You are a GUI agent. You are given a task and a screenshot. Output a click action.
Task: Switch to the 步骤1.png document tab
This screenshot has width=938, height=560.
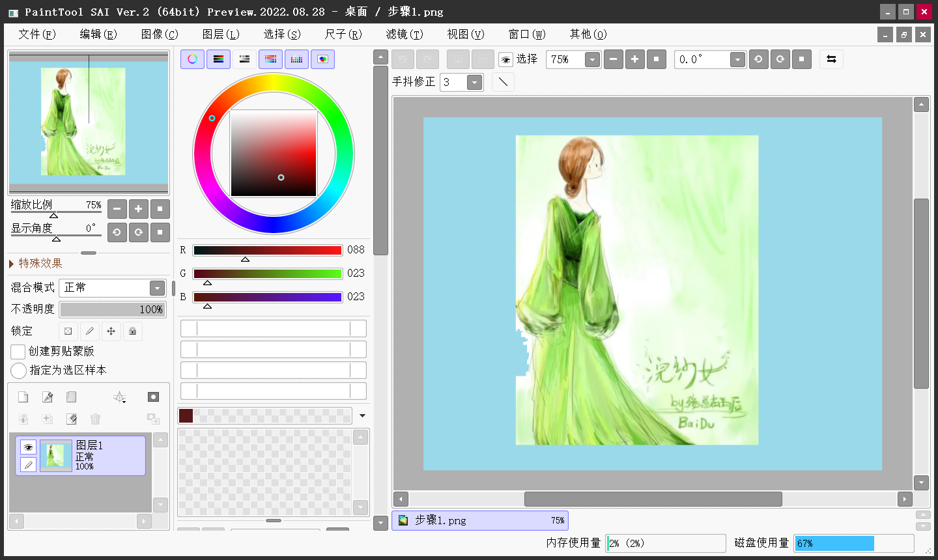tap(480, 520)
